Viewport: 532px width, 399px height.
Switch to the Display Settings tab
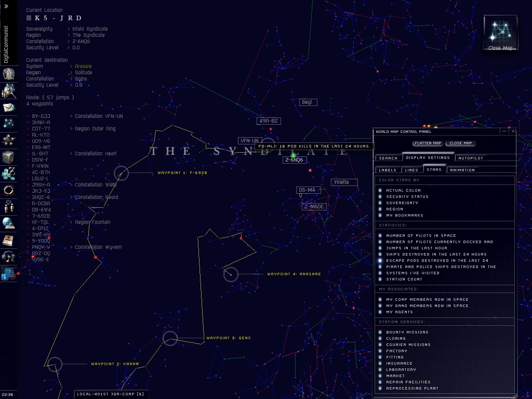pyautogui.click(x=428, y=157)
